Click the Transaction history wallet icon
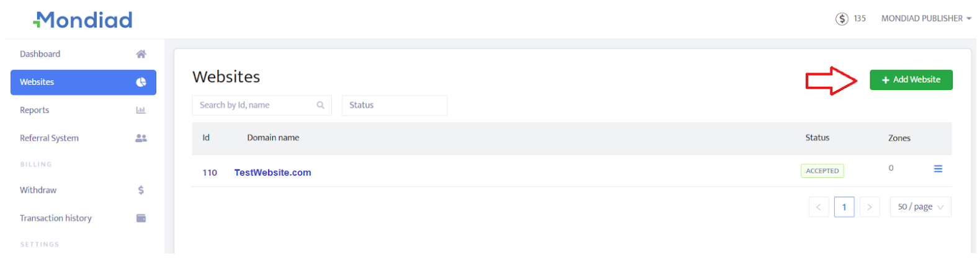This screenshot has height=261, width=980. 141,218
